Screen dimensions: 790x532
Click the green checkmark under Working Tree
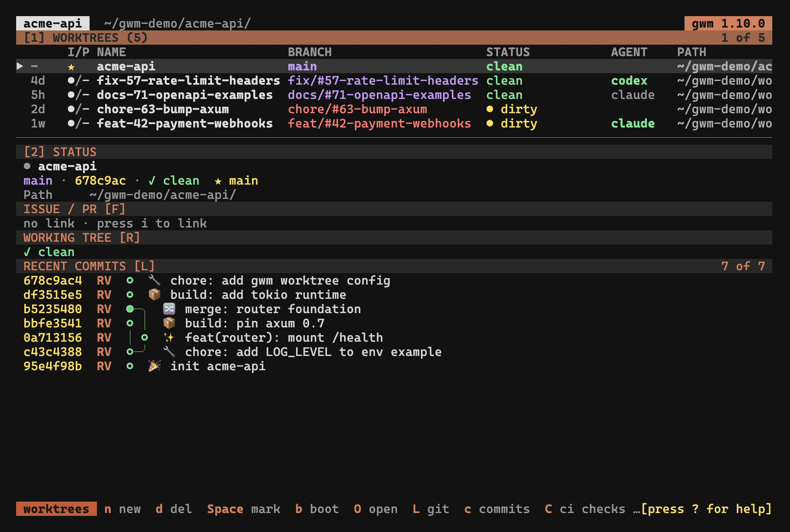coord(27,252)
